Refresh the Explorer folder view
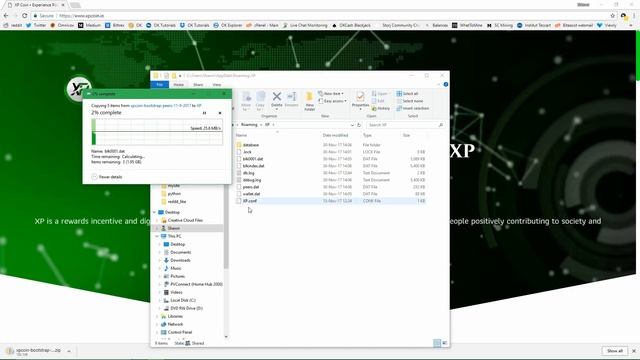The width and height of the screenshot is (640, 360). (x=359, y=125)
